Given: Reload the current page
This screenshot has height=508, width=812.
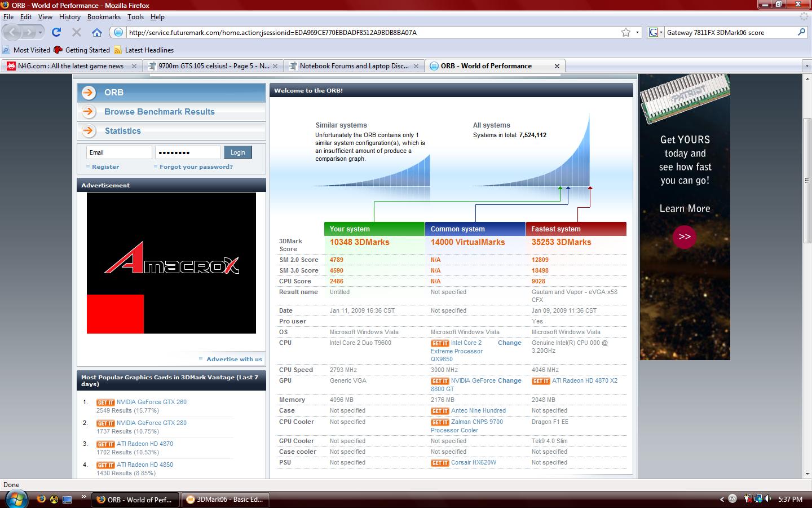Looking at the screenshot, I should pos(56,32).
